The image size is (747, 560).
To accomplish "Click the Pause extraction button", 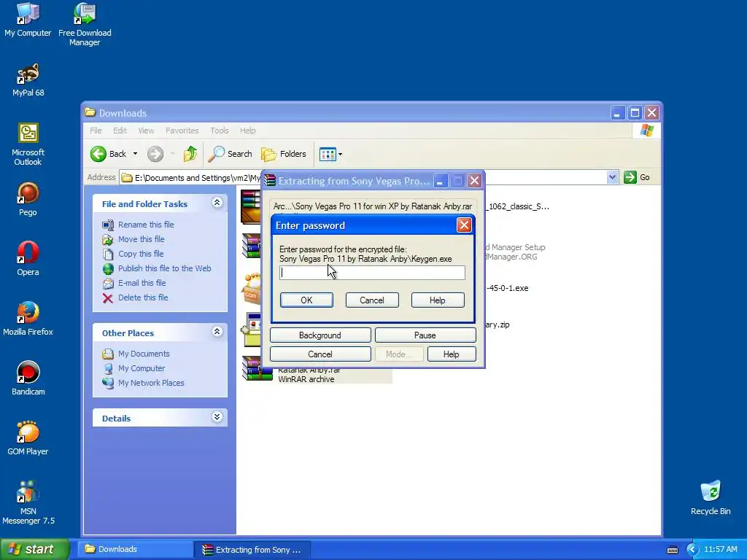I will [x=425, y=335].
